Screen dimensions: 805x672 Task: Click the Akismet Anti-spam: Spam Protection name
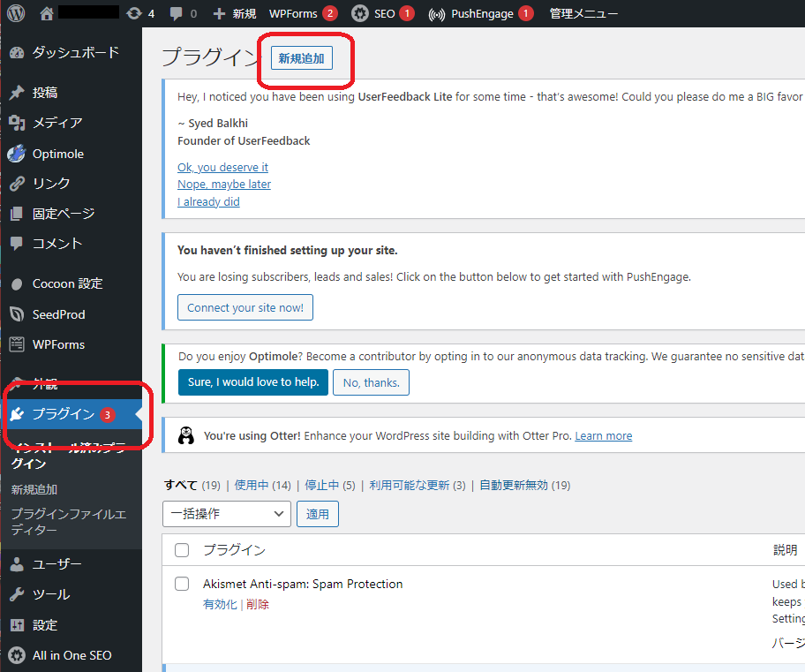coord(303,585)
